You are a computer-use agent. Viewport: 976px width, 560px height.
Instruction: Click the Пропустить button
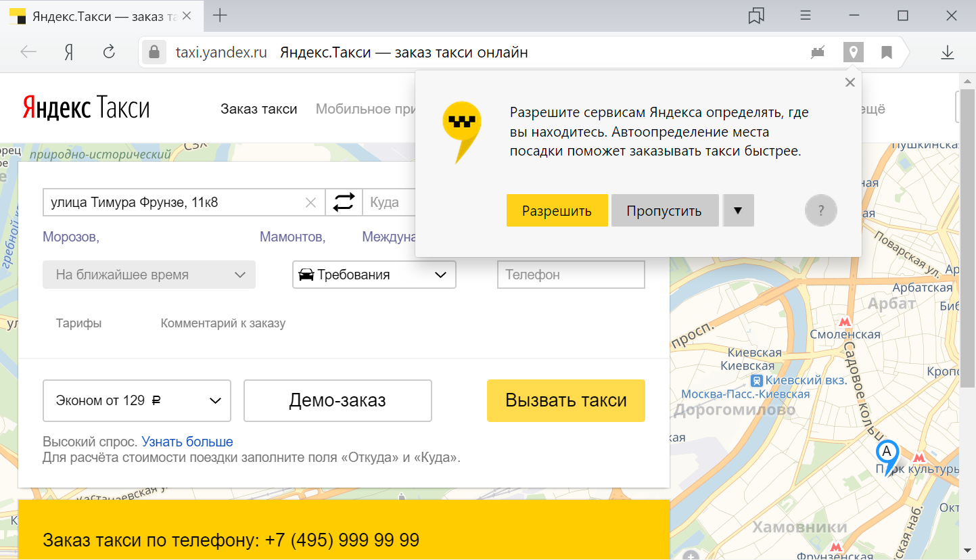coord(664,210)
